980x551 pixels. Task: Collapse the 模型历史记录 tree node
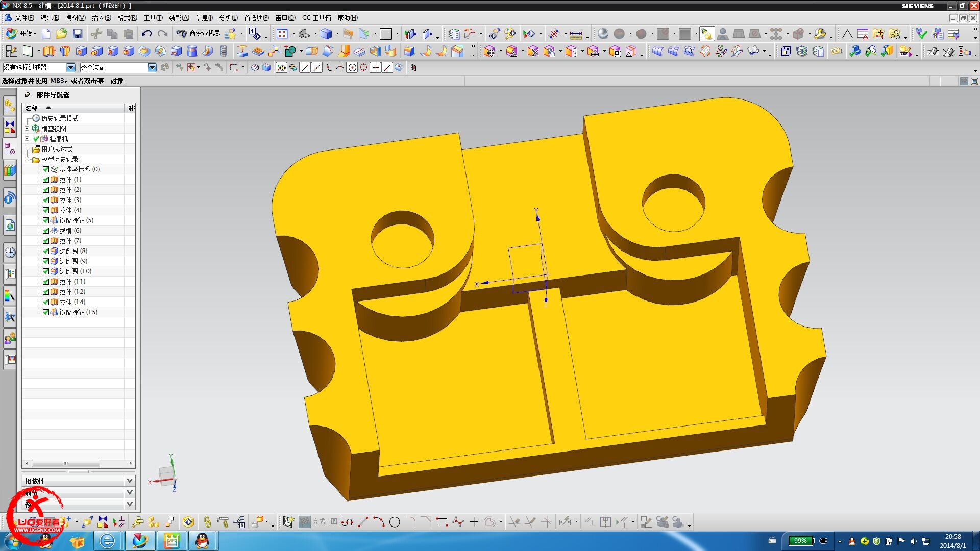click(27, 159)
